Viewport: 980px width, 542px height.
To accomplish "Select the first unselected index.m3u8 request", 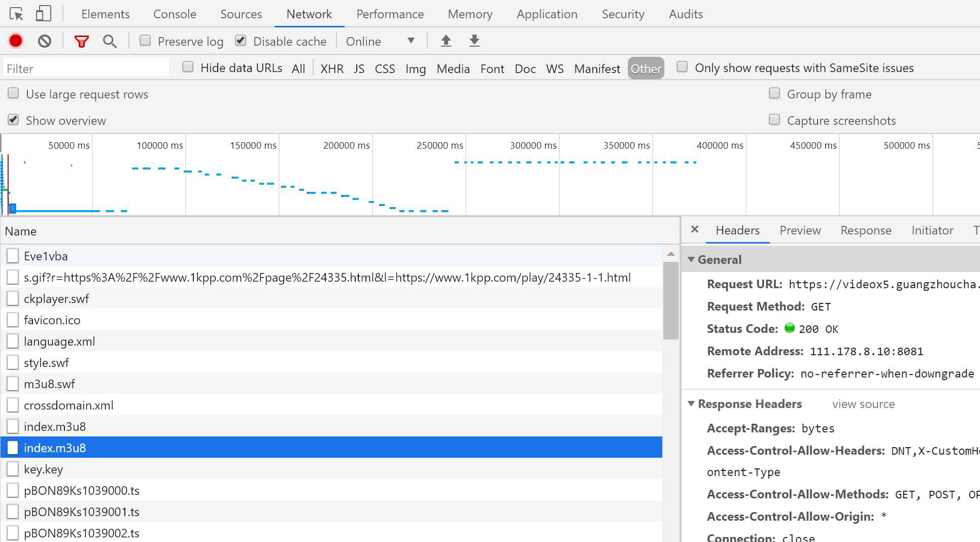I will pos(331,426).
